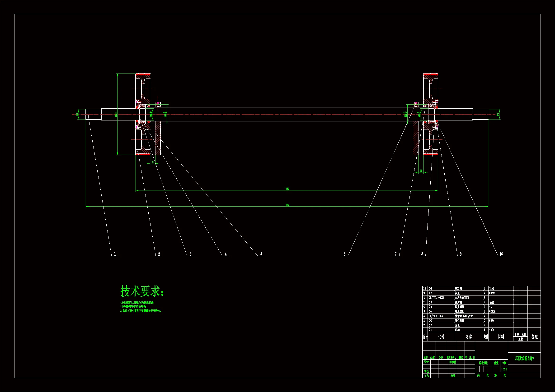Select the 备注 remarks header cell
This screenshot has width=555, height=392.
pos(534,337)
